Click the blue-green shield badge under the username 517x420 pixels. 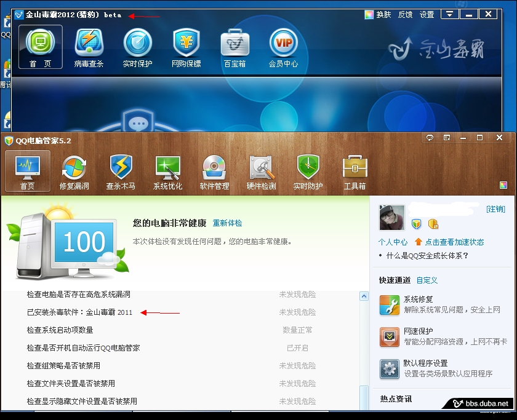click(x=417, y=224)
